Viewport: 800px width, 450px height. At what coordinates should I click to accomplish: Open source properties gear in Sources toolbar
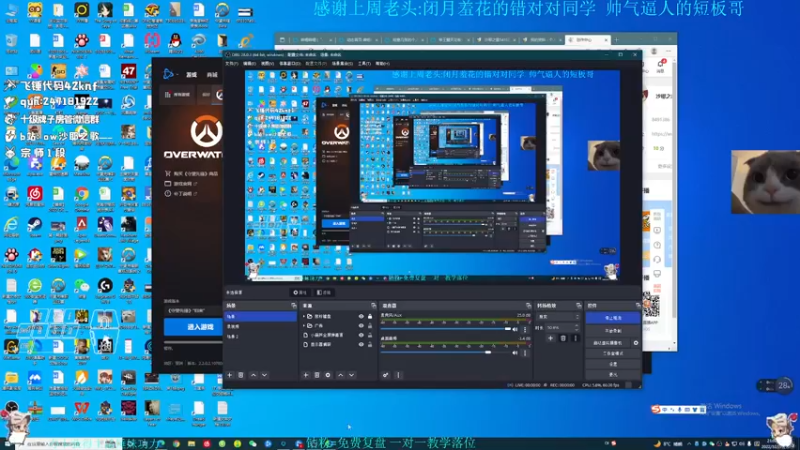pos(328,375)
